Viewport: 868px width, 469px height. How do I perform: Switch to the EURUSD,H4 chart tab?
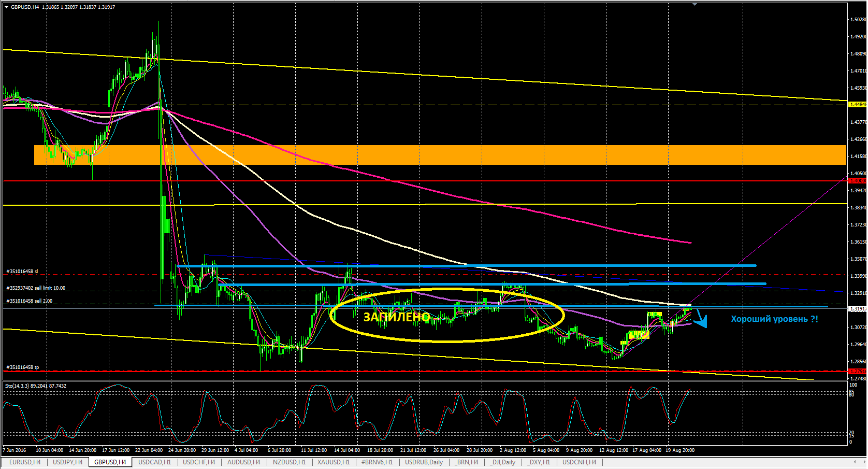pos(24,462)
